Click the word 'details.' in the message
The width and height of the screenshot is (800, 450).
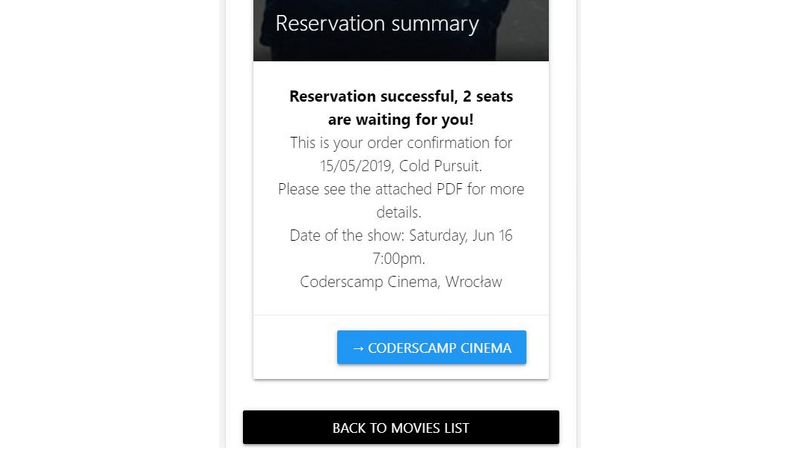[398, 212]
